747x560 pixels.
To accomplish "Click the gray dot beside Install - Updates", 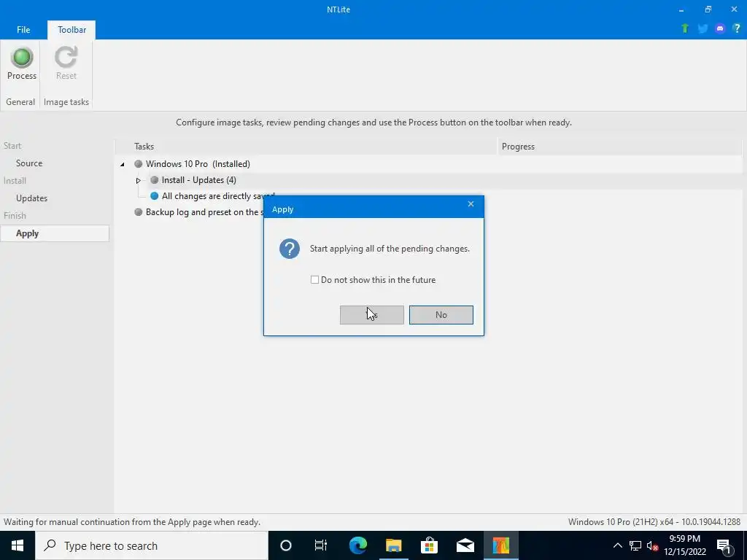I will (154, 180).
